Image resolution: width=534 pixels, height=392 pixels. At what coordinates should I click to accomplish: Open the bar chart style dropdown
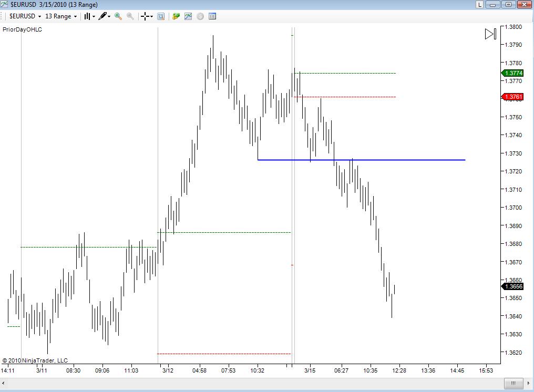[89, 16]
